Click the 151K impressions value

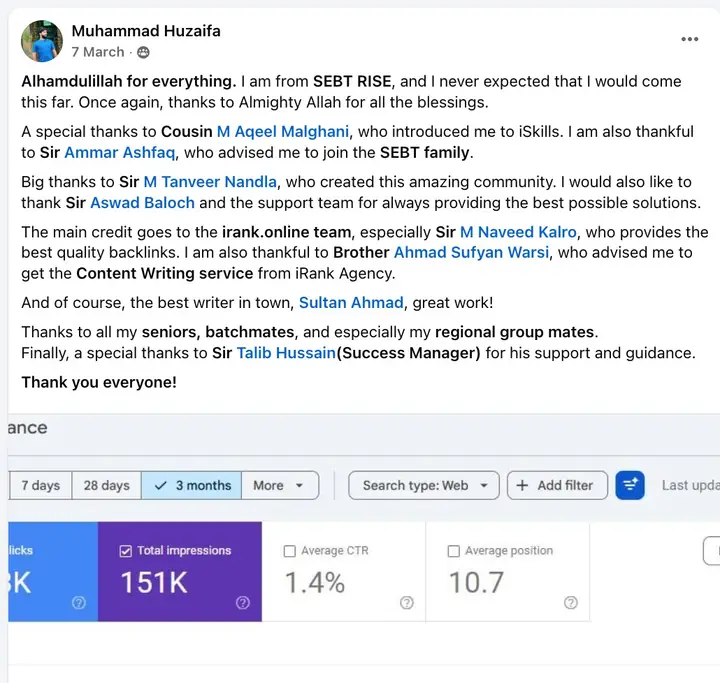coord(154,583)
